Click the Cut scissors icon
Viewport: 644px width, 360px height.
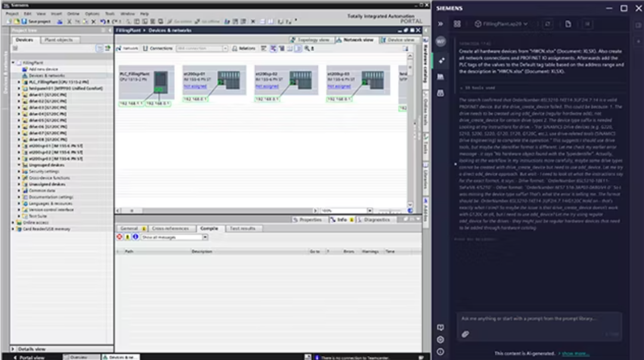click(69, 21)
